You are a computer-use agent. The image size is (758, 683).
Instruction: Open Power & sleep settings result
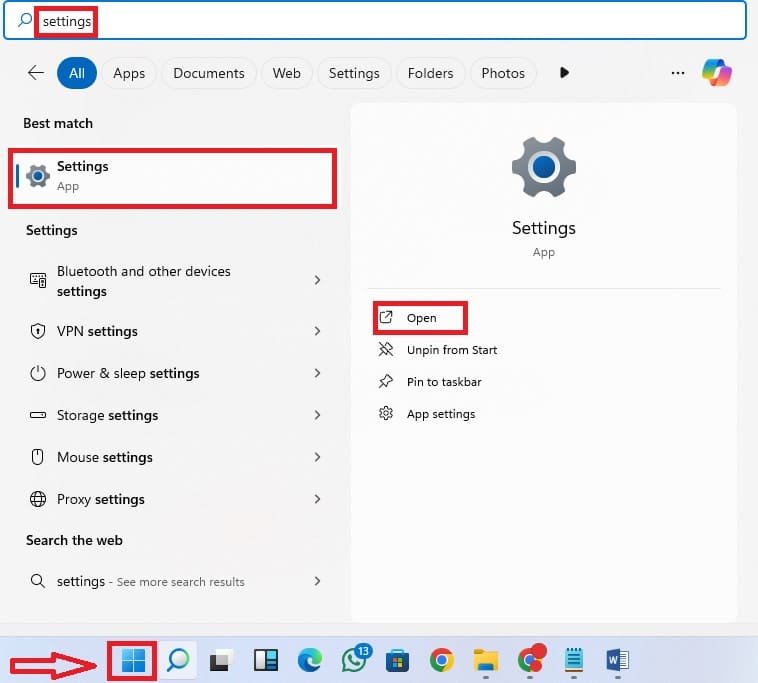pyautogui.click(x=175, y=373)
